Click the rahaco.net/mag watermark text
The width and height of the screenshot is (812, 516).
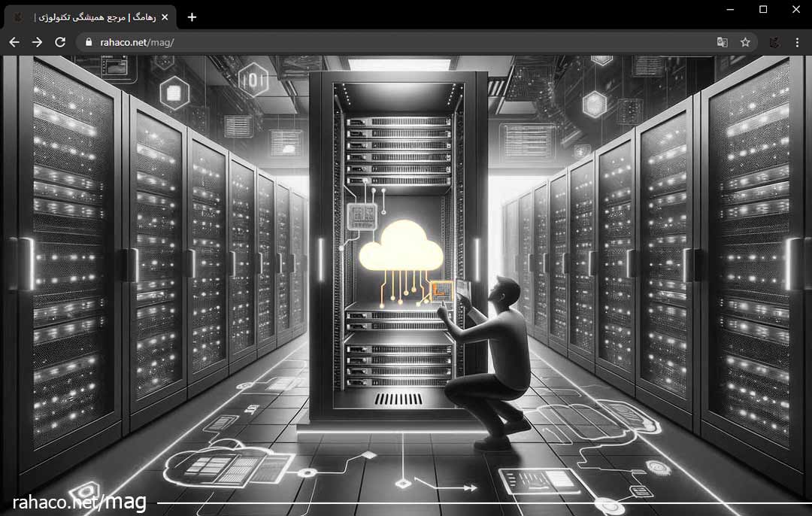[x=79, y=502]
